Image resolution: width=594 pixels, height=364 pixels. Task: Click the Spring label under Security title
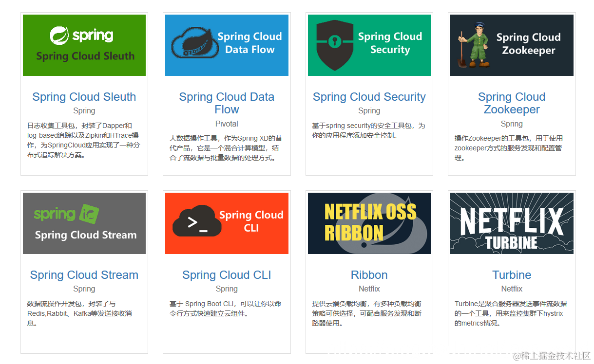coord(369,111)
